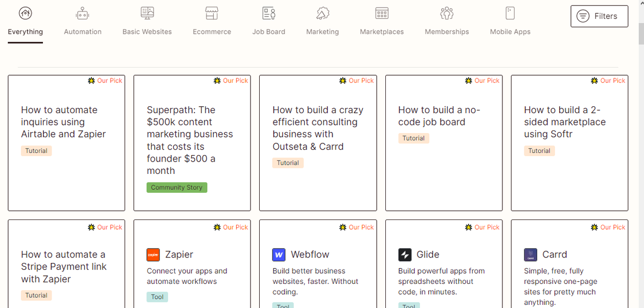Click 'Simple, free, fully responsive one-page sites' text
This screenshot has width=644, height=308.
pos(560,287)
